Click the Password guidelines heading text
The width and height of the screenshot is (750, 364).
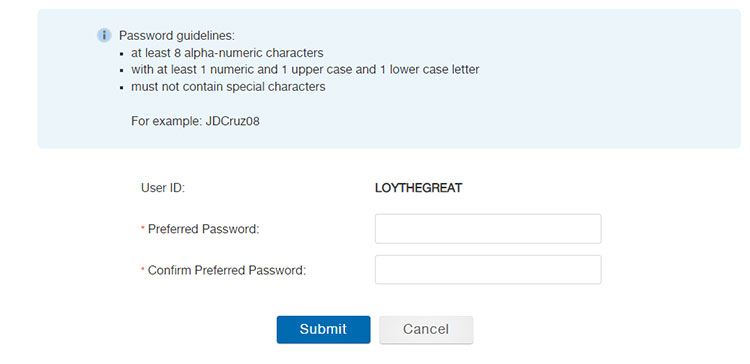(x=177, y=36)
